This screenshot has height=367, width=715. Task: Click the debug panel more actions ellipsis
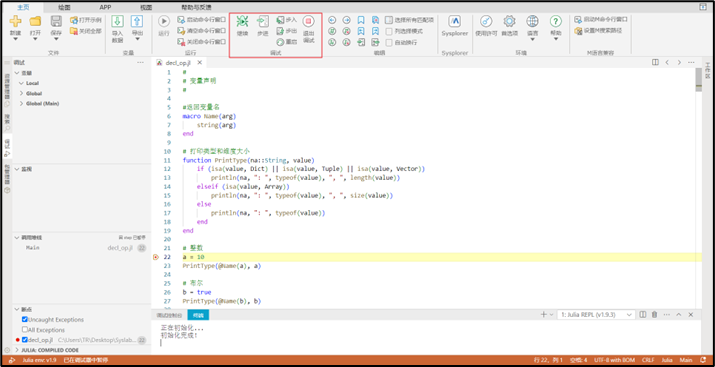click(x=140, y=62)
